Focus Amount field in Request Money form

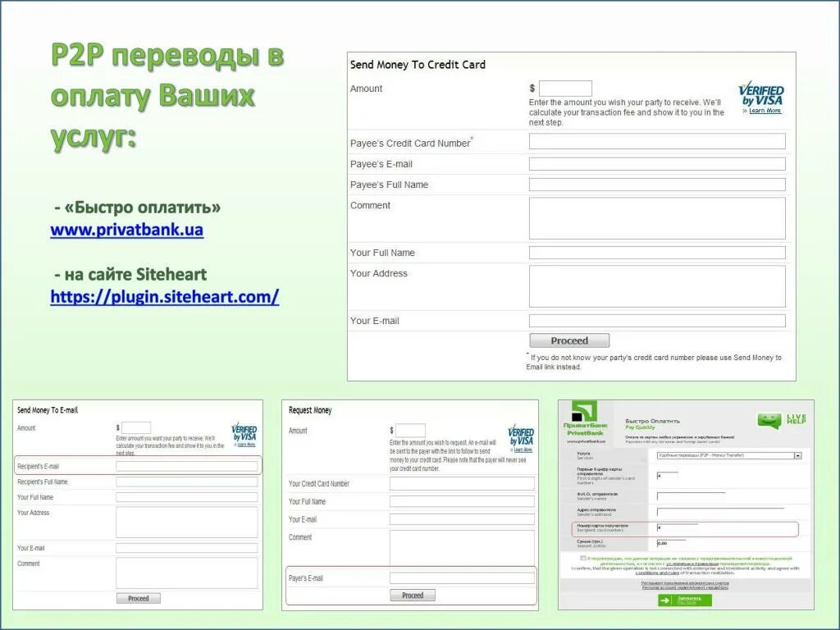(410, 430)
